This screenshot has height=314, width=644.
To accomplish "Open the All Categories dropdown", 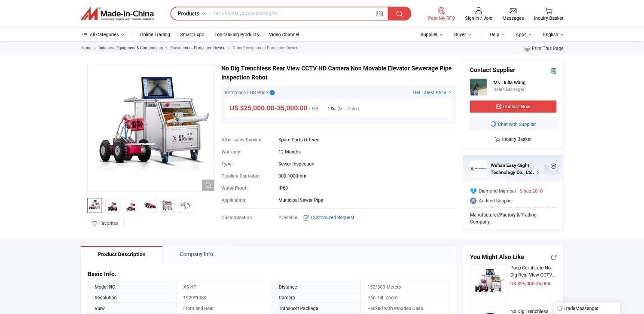I will point(103,35).
